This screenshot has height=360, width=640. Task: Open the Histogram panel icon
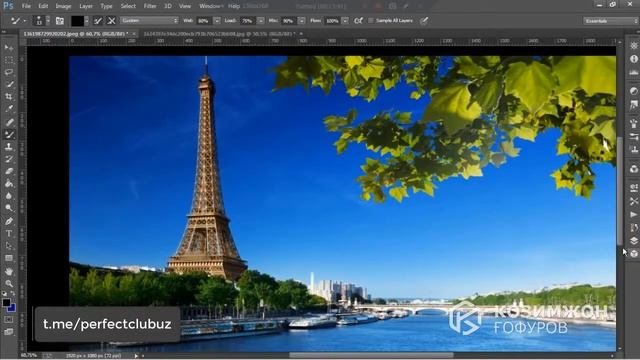tap(633, 72)
